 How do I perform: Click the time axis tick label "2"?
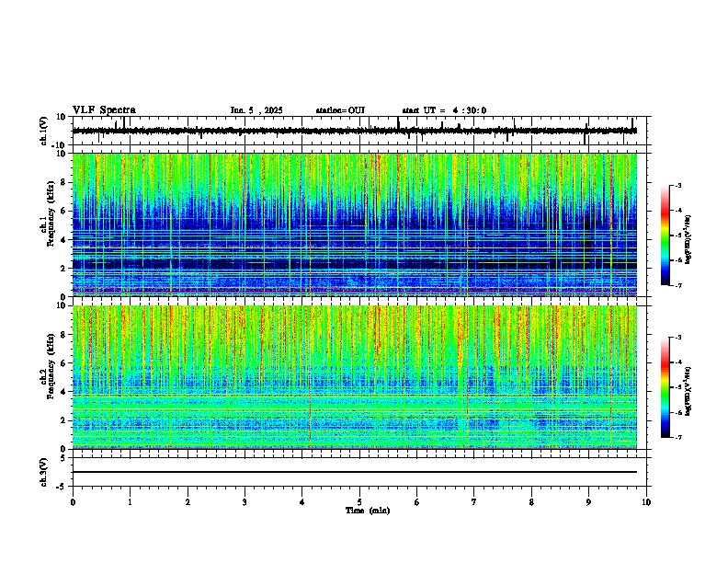[x=188, y=502]
